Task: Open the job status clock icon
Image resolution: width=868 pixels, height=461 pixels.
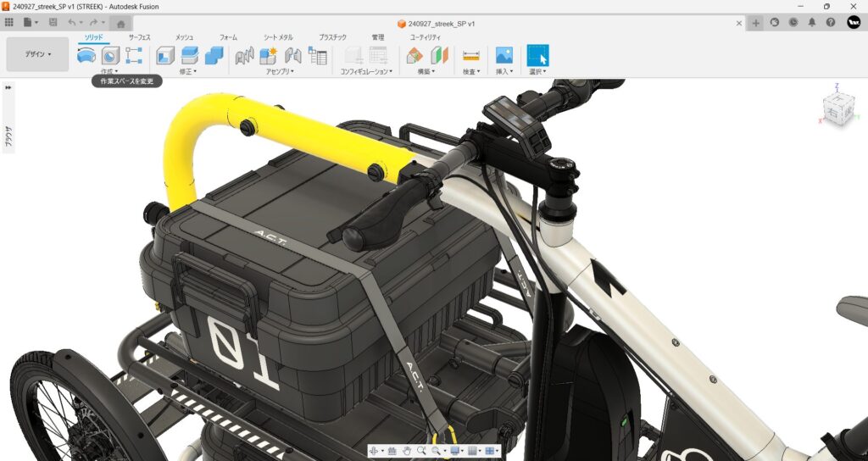Action: tap(793, 23)
